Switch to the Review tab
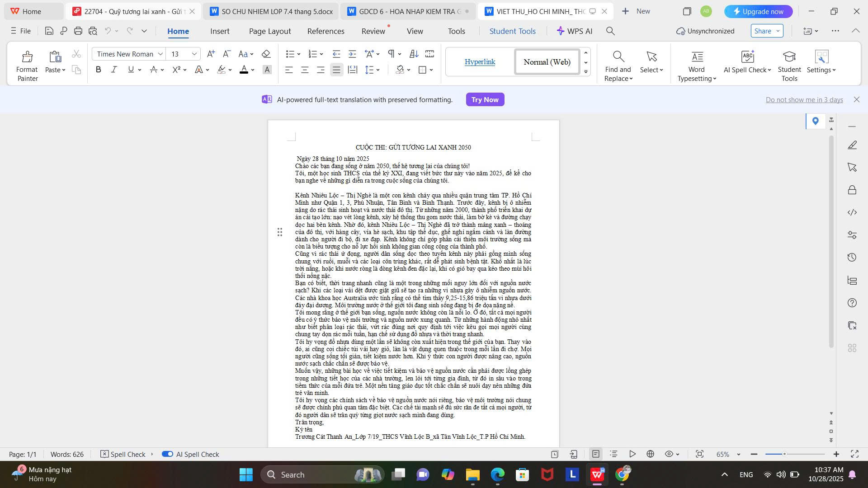 pyautogui.click(x=373, y=31)
